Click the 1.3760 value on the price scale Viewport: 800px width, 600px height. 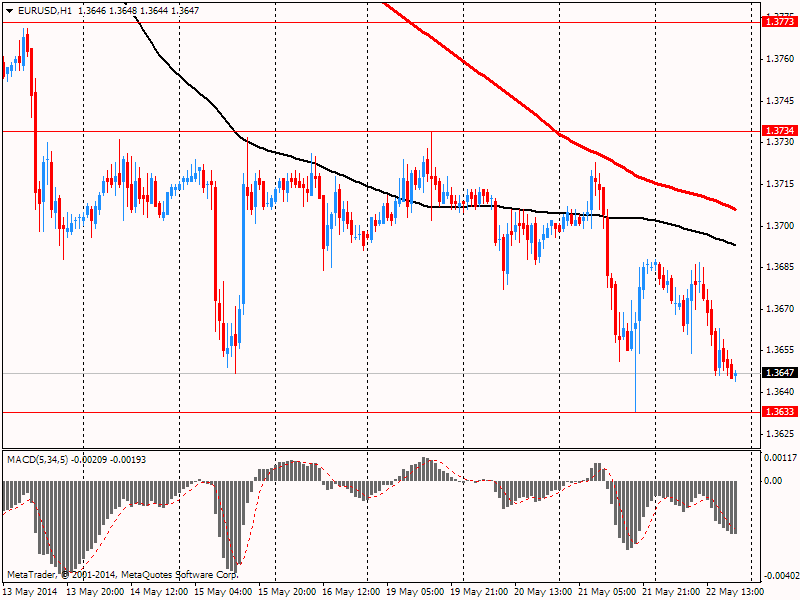coord(781,59)
